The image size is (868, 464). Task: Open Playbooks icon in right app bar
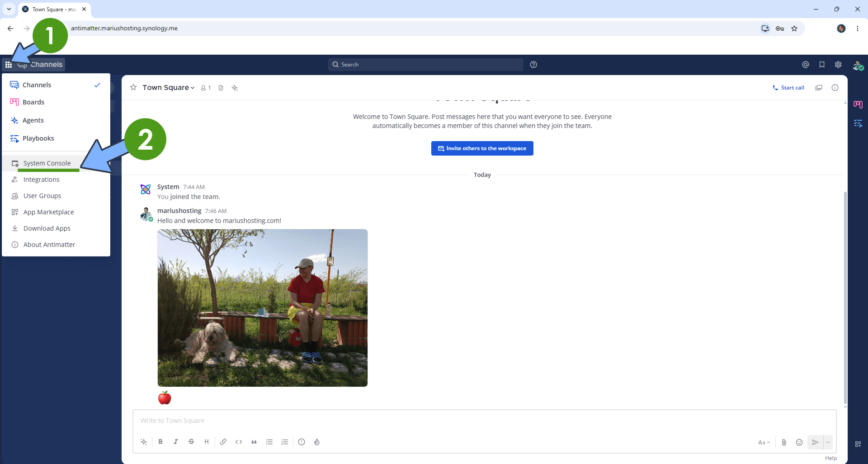click(858, 123)
